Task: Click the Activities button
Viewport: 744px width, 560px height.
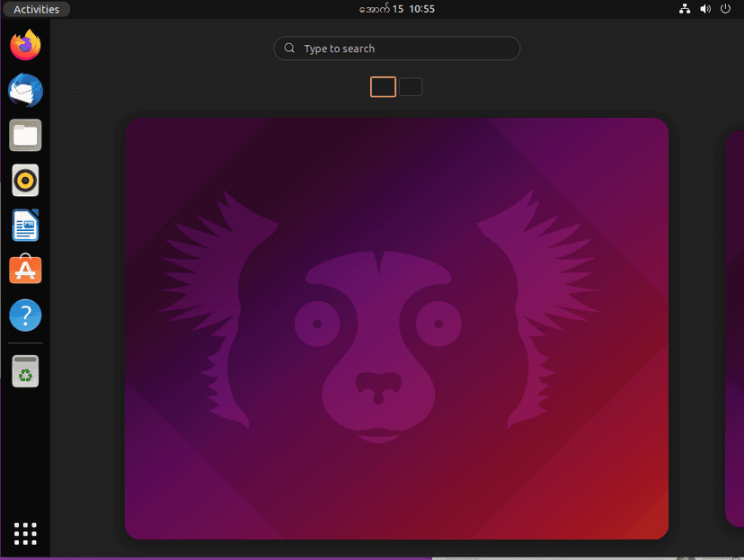Action: pyautogui.click(x=36, y=9)
